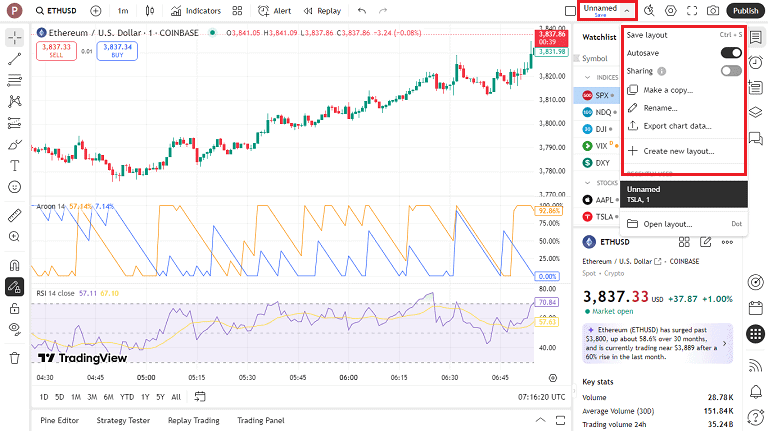
Task: Choose Create new layout entry
Action: click(684, 151)
